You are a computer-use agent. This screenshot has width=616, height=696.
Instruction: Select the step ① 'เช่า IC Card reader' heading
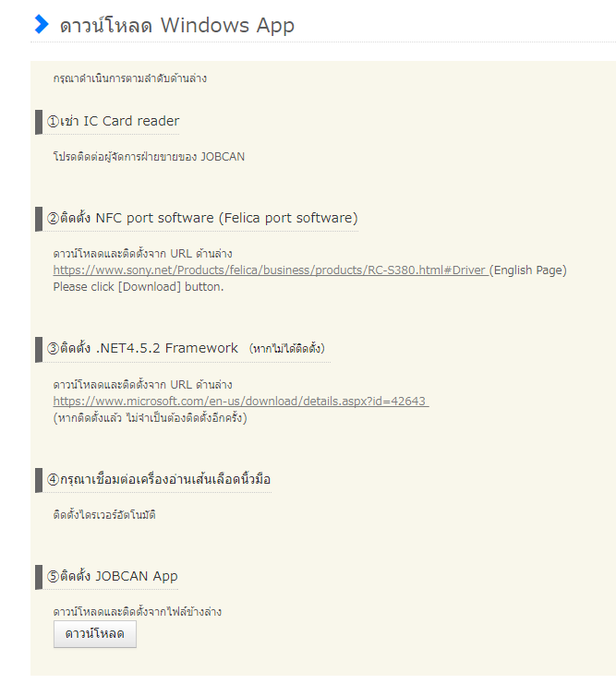(114, 122)
